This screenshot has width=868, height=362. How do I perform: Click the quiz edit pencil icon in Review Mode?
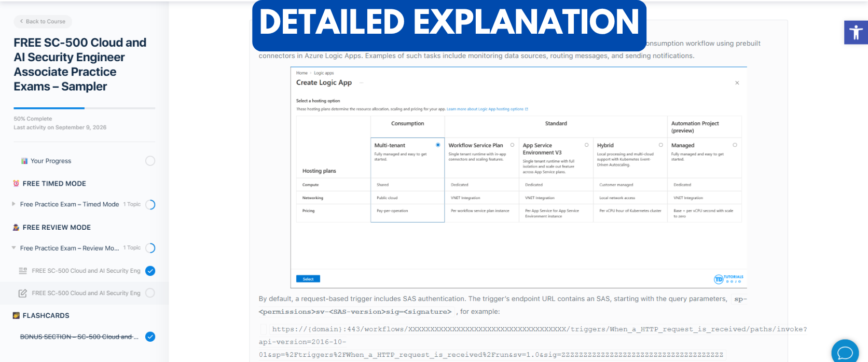(23, 293)
